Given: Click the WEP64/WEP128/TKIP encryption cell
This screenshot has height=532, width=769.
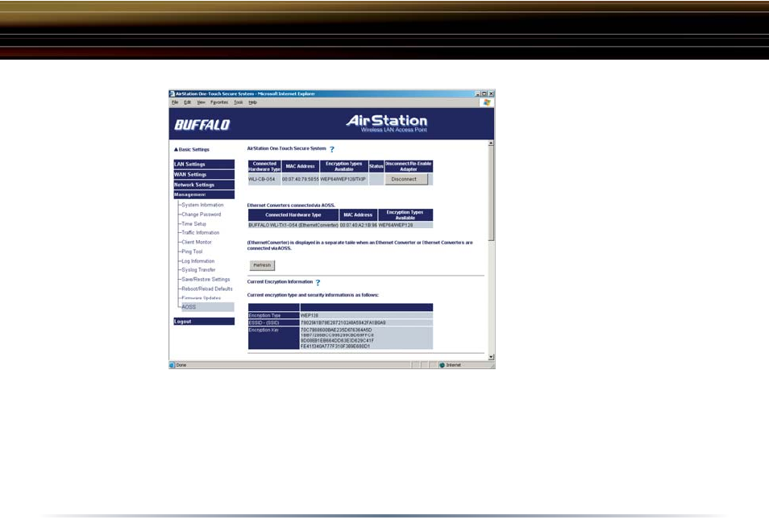Looking at the screenshot, I should 344,180.
